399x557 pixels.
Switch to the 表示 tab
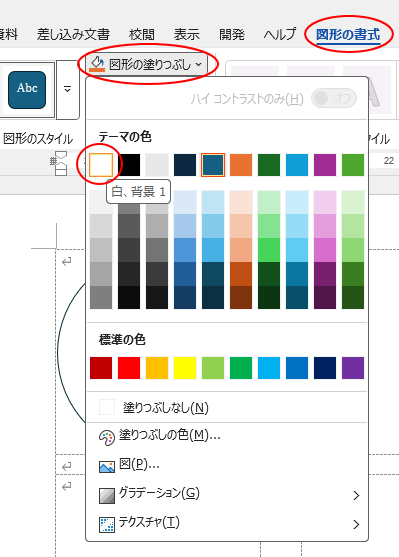[x=187, y=34]
